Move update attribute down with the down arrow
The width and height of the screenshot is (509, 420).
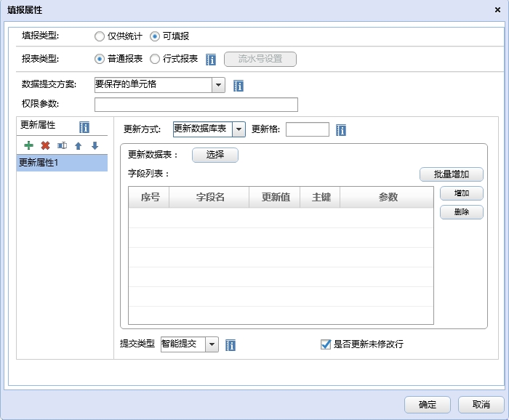95,145
